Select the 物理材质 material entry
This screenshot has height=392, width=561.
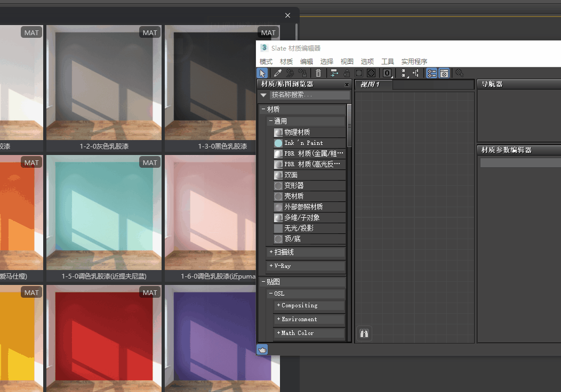pyautogui.click(x=297, y=132)
